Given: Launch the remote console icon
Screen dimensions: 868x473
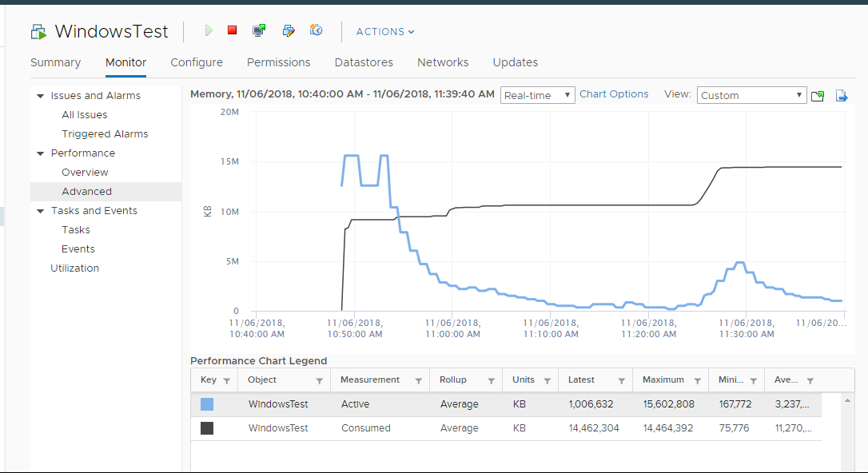Looking at the screenshot, I should pyautogui.click(x=259, y=30).
